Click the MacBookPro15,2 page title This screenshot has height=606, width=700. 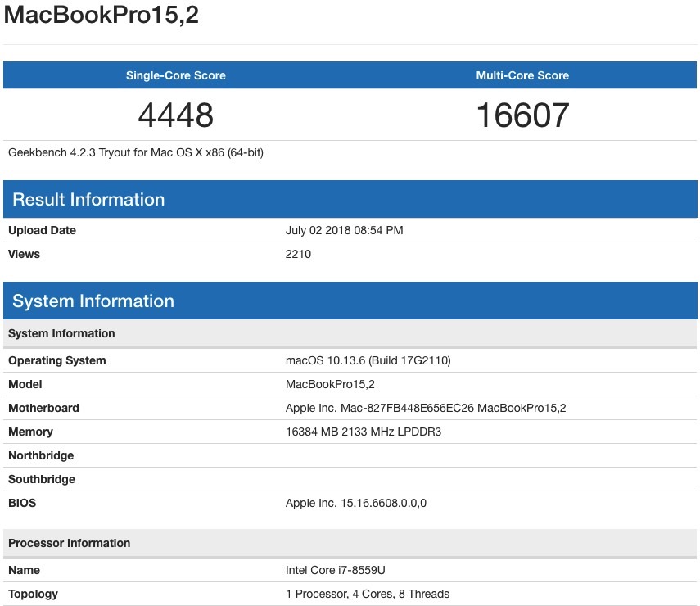102,15
